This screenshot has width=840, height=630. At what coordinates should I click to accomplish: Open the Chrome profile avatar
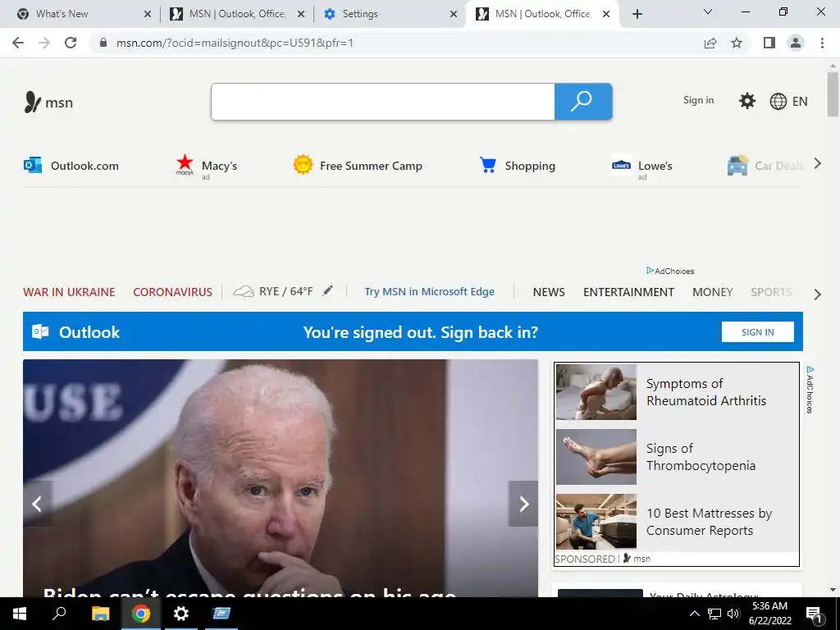click(x=796, y=43)
